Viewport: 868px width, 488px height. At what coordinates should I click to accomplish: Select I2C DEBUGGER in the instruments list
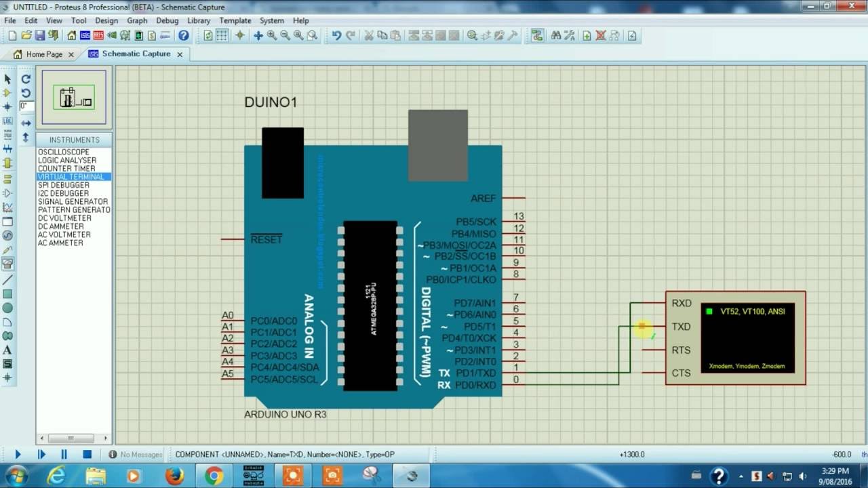pyautogui.click(x=64, y=193)
